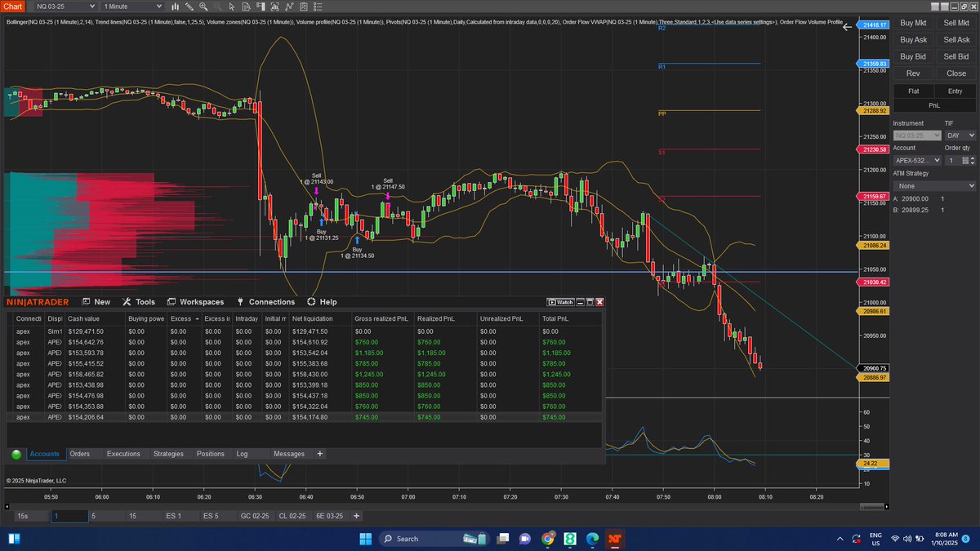Show hidden system tray icons chevron
The width and height of the screenshot is (980, 551).
pos(841,538)
